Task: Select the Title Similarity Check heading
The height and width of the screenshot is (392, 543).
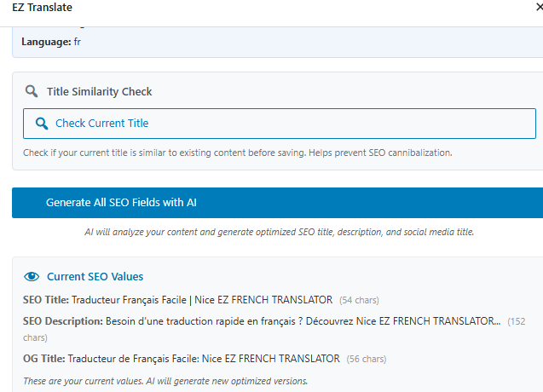Action: point(100,91)
